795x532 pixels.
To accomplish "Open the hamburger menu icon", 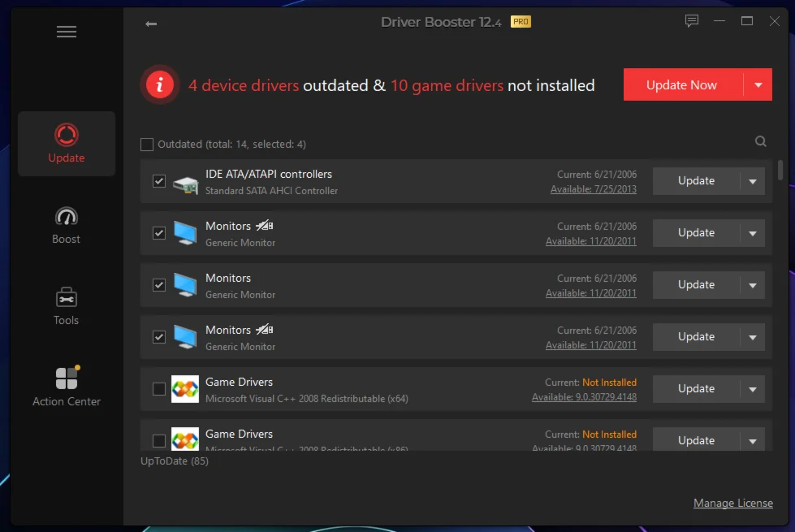I will [67, 32].
